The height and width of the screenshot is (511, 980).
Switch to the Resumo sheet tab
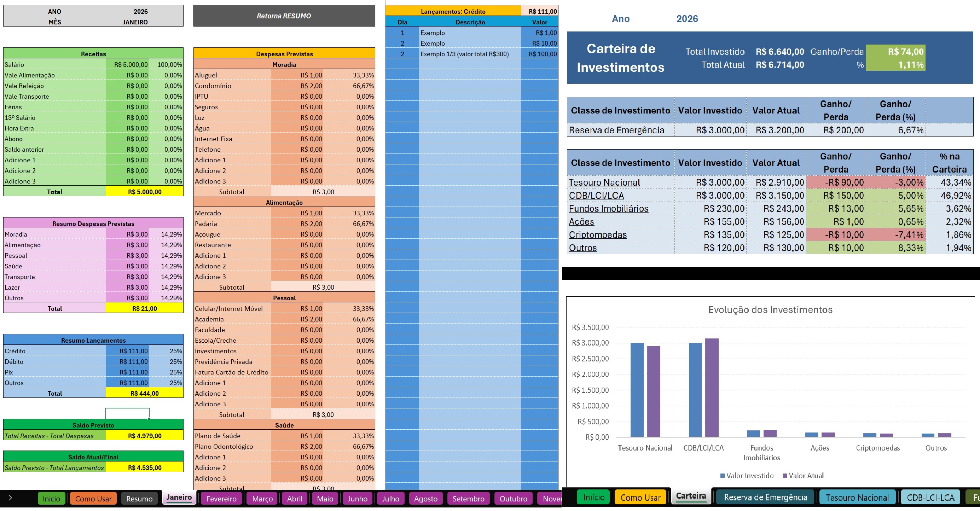(x=139, y=498)
